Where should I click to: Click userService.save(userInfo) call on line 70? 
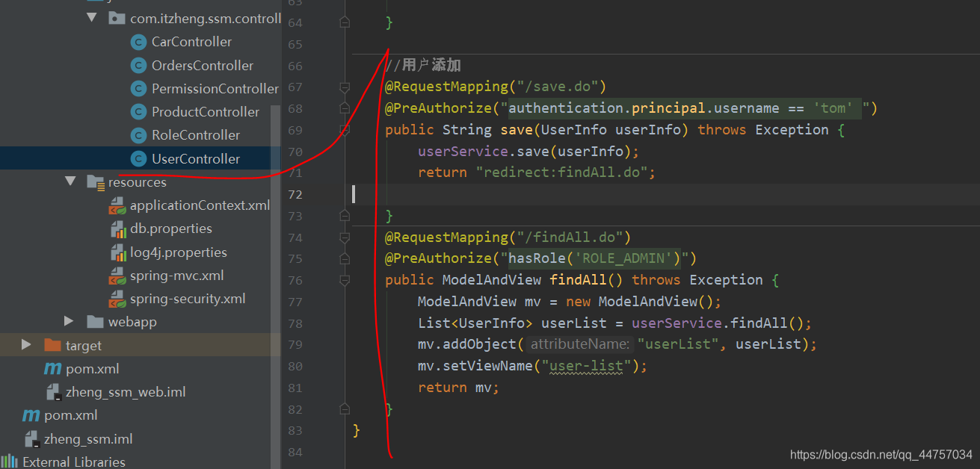tap(528, 152)
